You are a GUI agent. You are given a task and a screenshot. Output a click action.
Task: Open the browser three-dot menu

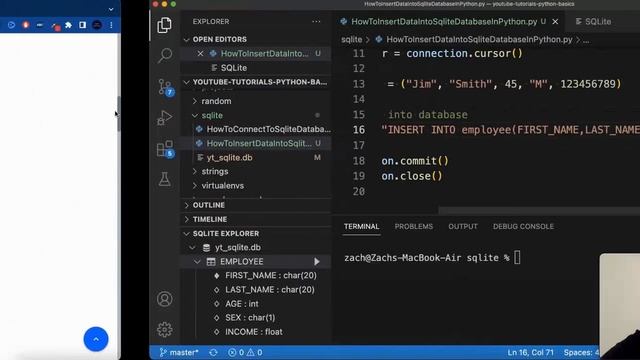click(111, 25)
